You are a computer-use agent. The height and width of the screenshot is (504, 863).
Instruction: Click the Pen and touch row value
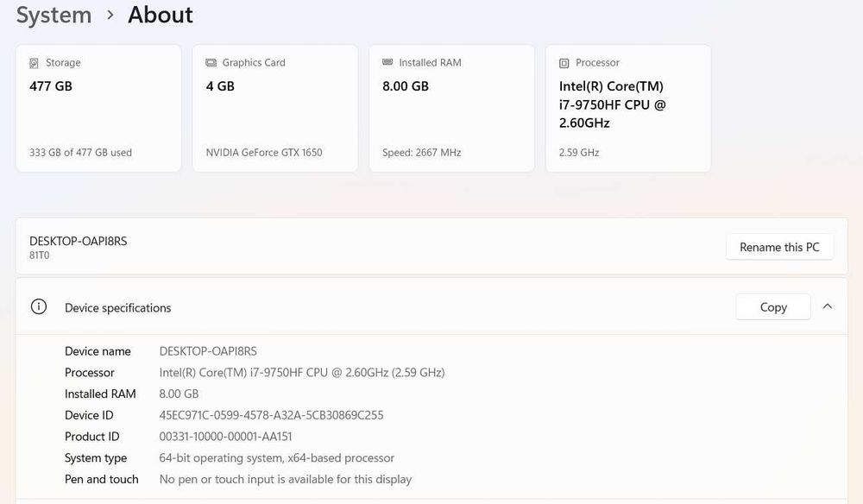pyautogui.click(x=285, y=479)
